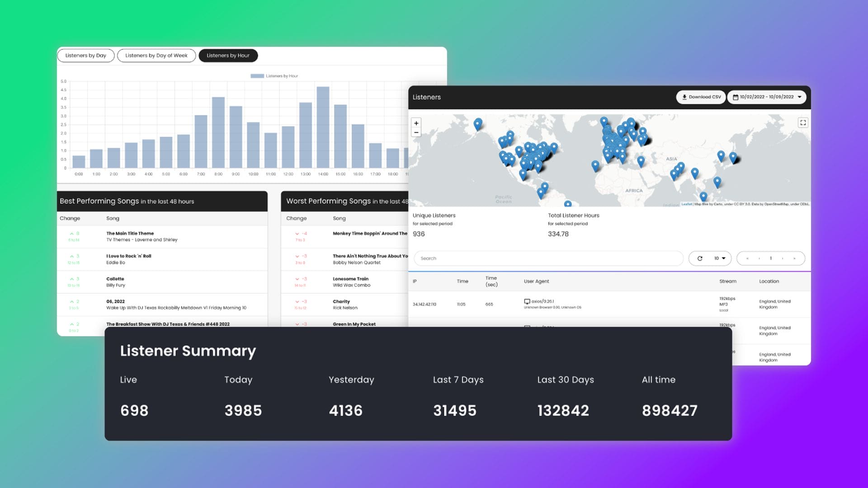868x488 pixels.
Task: Open the Leaflet attribution link
Action: [686, 204]
